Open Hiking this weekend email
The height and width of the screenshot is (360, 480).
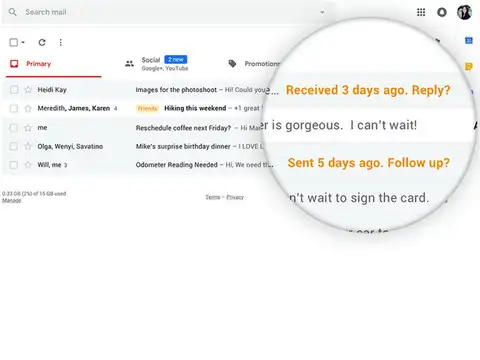coord(195,108)
